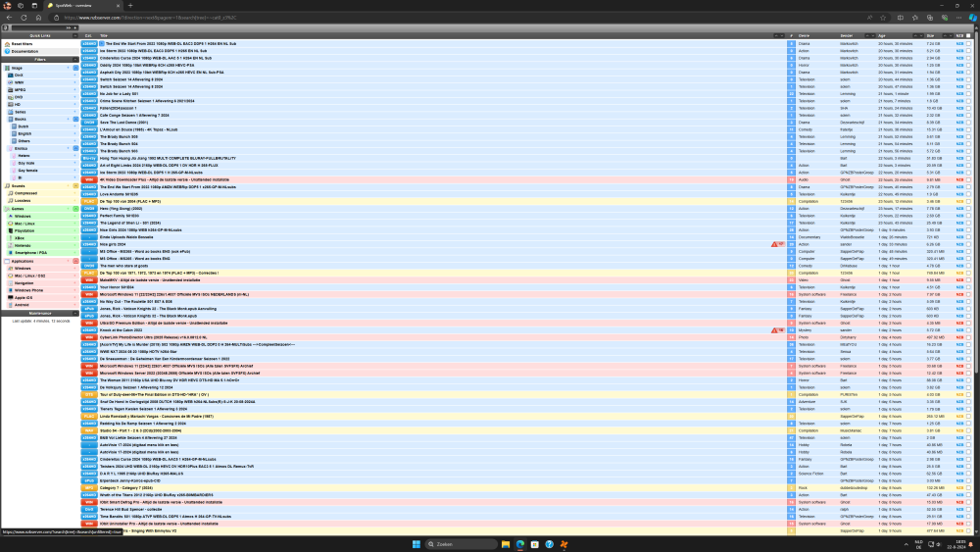The width and height of the screenshot is (980, 552).
Task: Collapse the Games filter group
Action: [x=75, y=209]
